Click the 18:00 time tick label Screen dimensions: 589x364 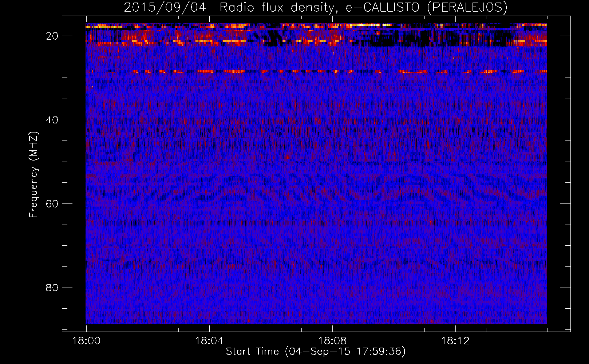click(x=86, y=341)
